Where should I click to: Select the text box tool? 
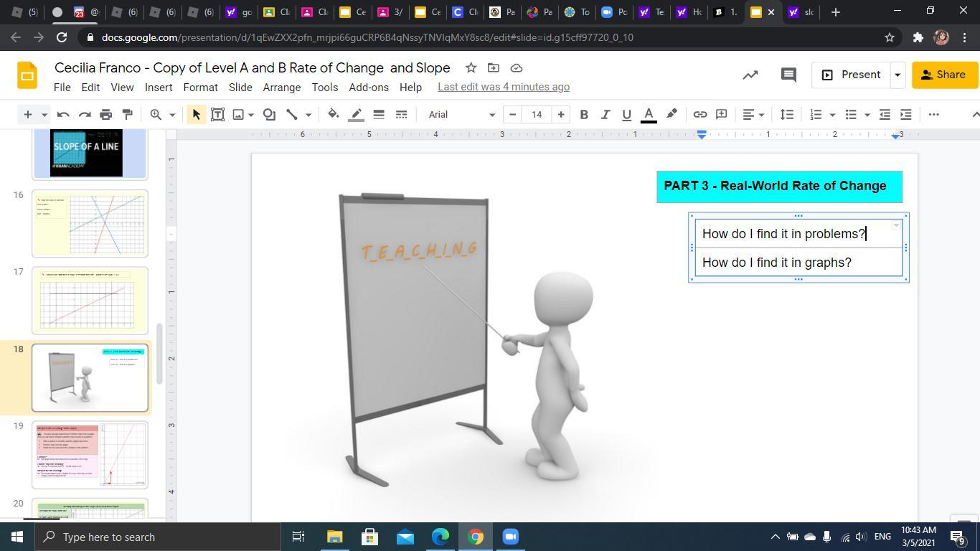point(217,115)
